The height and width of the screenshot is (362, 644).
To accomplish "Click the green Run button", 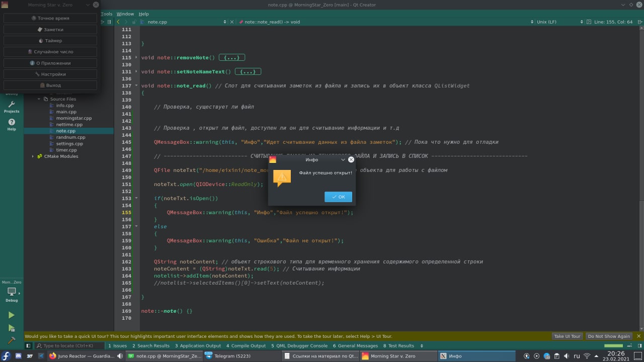I will tap(11, 315).
